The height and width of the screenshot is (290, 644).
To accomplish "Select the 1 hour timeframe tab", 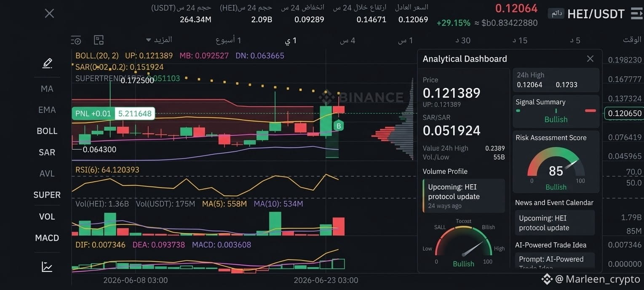I will (x=406, y=40).
